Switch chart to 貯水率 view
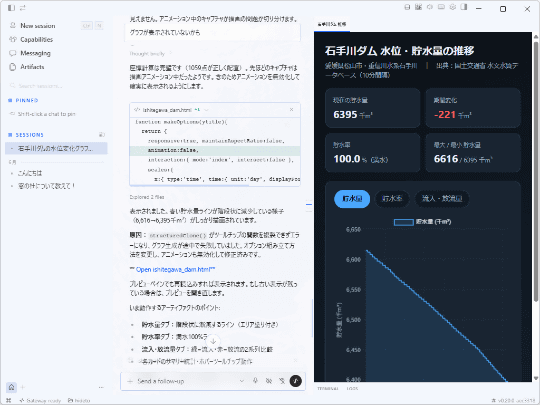The image size is (540, 405). coord(392,199)
